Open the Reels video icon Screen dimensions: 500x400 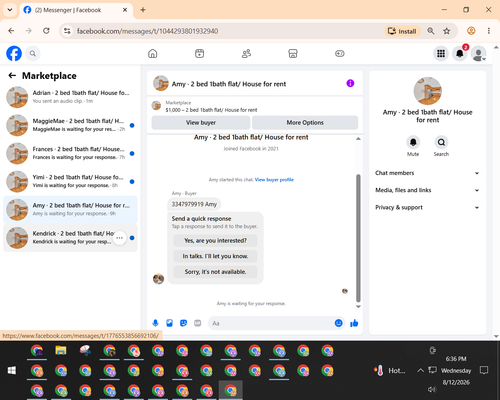point(199,53)
